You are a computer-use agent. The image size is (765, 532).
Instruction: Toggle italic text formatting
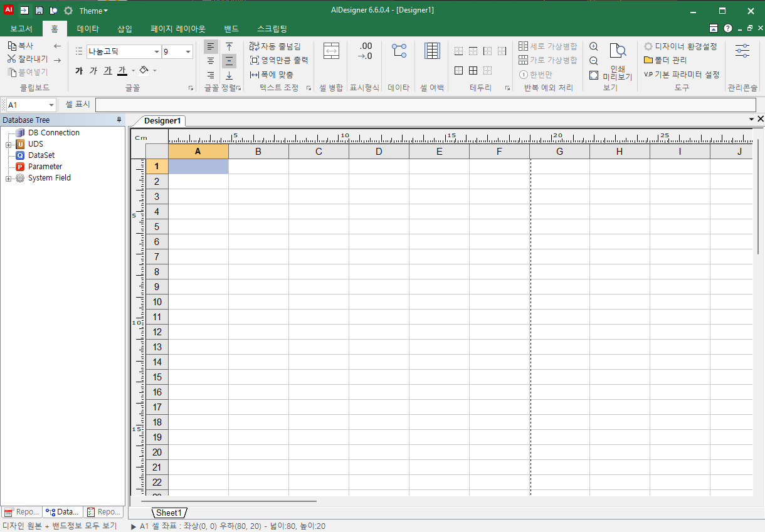[93, 71]
